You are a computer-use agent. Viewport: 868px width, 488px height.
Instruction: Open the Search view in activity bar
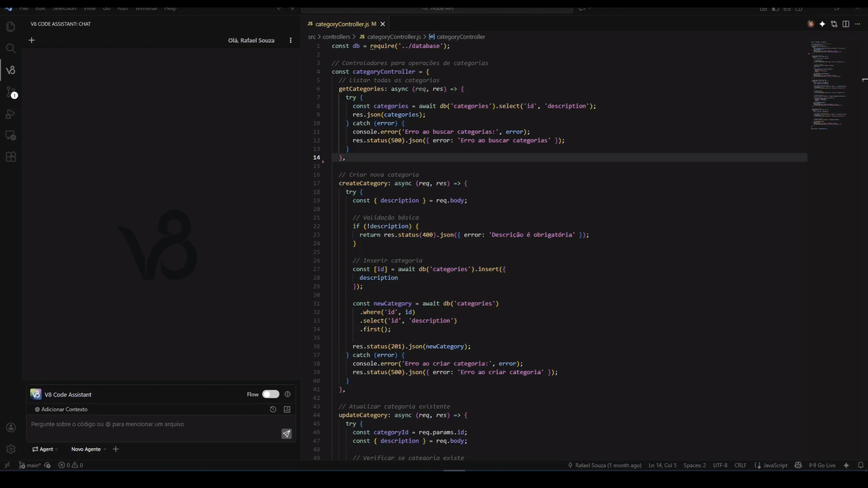pyautogui.click(x=10, y=48)
